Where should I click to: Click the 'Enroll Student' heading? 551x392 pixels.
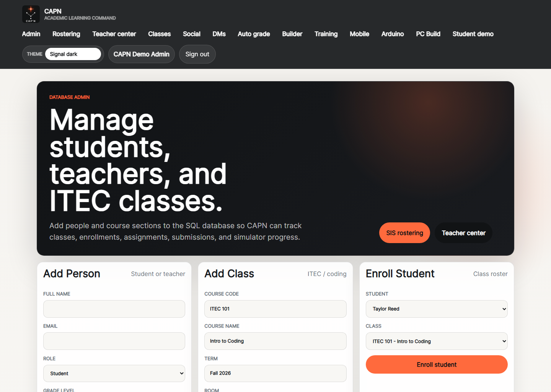[x=400, y=274]
